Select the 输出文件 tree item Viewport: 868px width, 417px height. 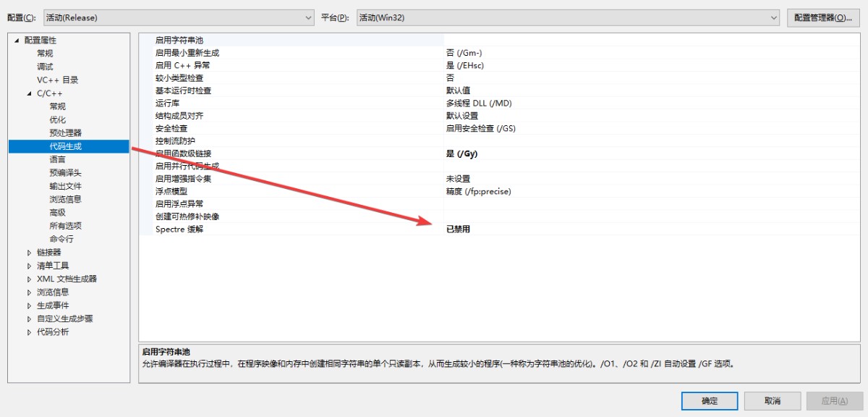[x=66, y=186]
